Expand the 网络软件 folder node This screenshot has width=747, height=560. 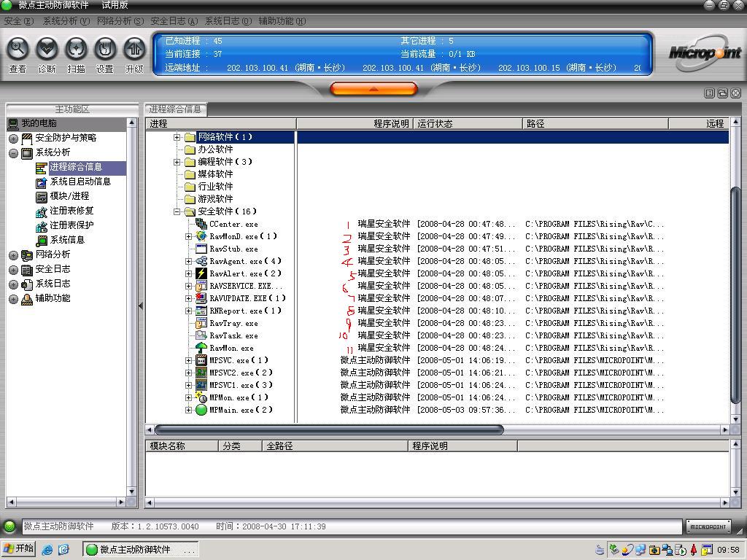pos(177,137)
